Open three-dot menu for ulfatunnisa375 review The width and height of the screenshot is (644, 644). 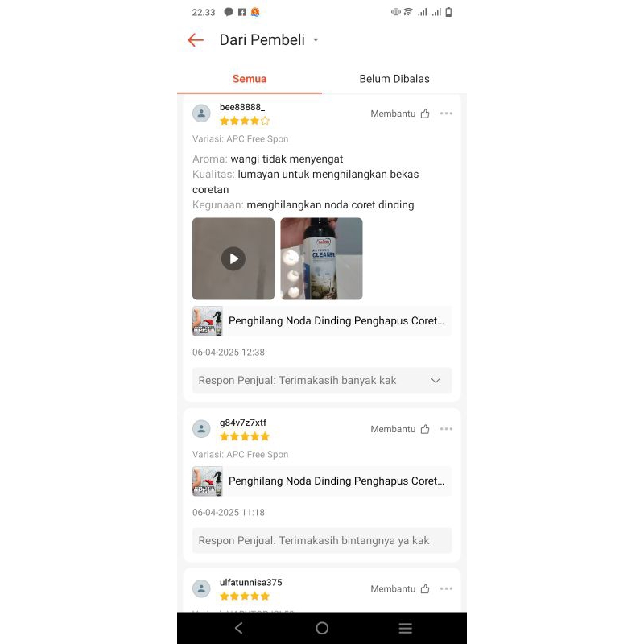click(446, 588)
